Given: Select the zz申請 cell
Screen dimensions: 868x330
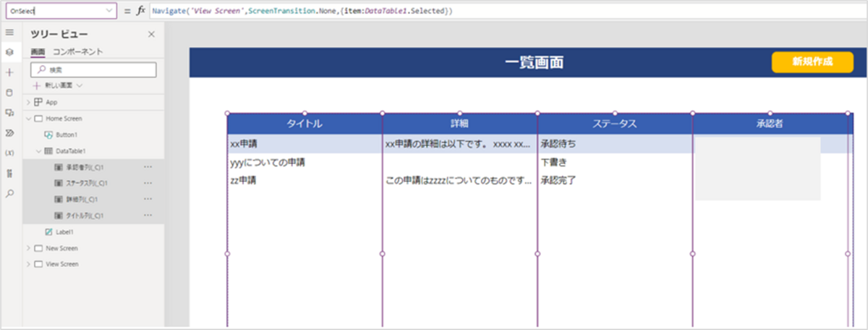Looking at the screenshot, I should (x=305, y=180).
